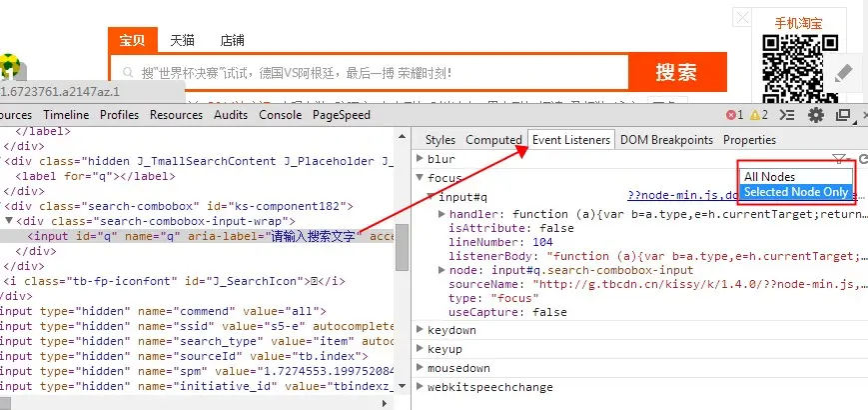Viewport: 868px width, 410px height.
Task: Select hidden input name="sourceId" node
Action: click(184, 356)
